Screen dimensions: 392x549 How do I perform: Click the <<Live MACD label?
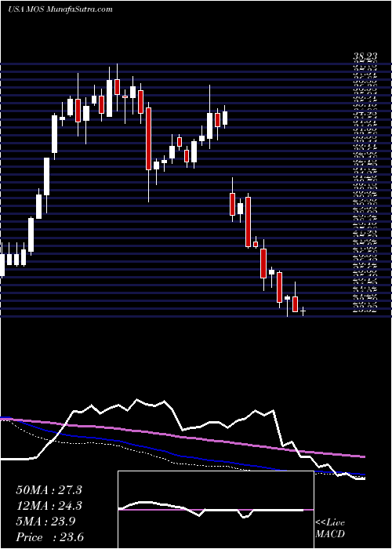coord(330,529)
